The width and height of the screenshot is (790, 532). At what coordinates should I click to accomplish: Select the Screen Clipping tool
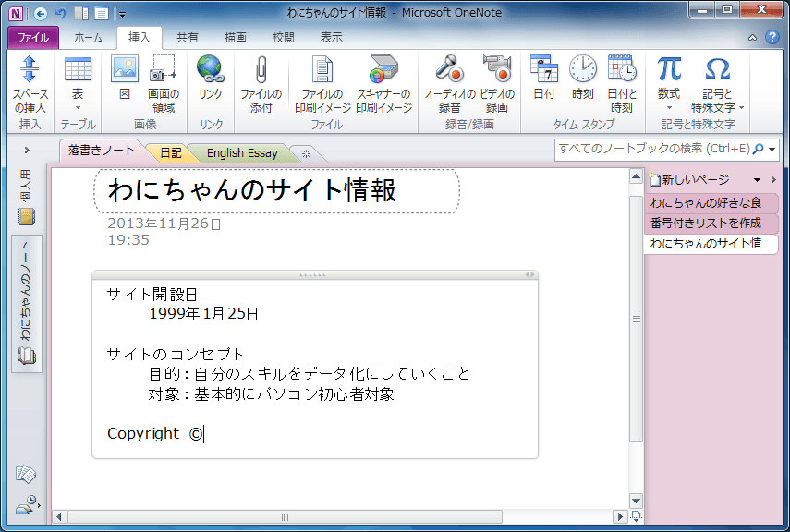pos(164,84)
